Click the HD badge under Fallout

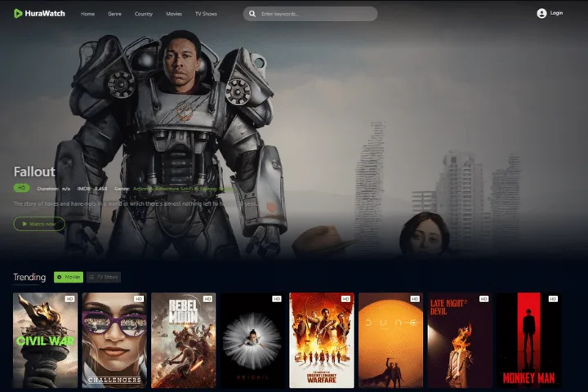(x=21, y=188)
